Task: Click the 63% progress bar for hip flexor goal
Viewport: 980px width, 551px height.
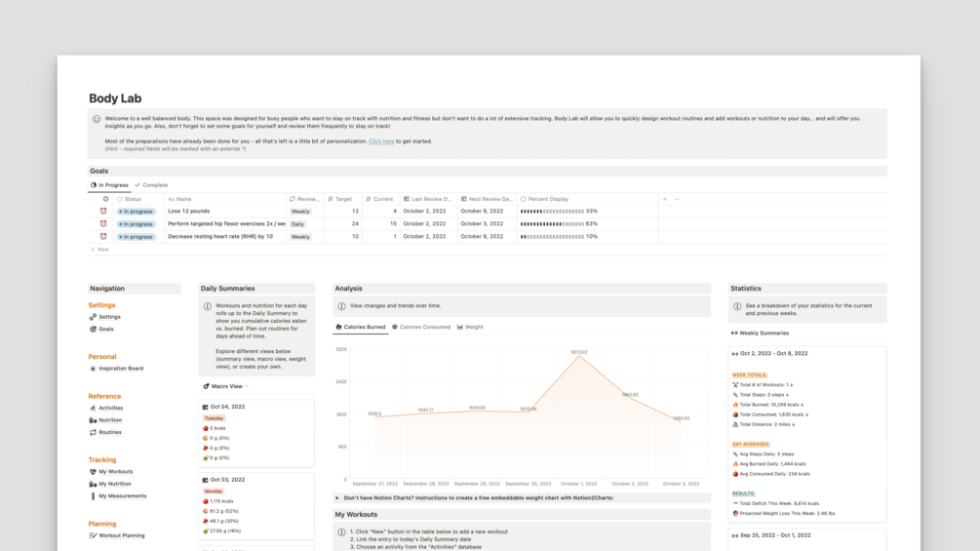Action: coord(553,223)
